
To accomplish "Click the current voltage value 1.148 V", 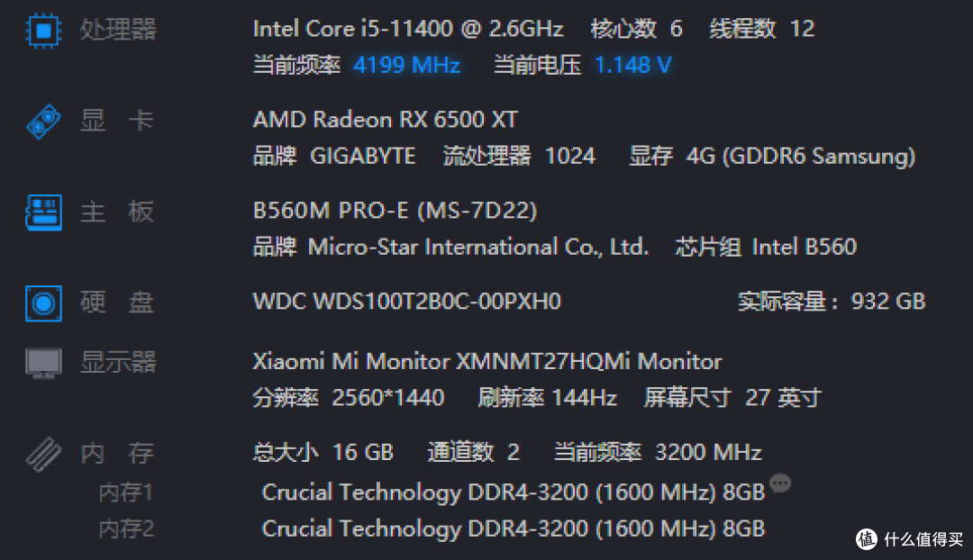I will tap(633, 65).
